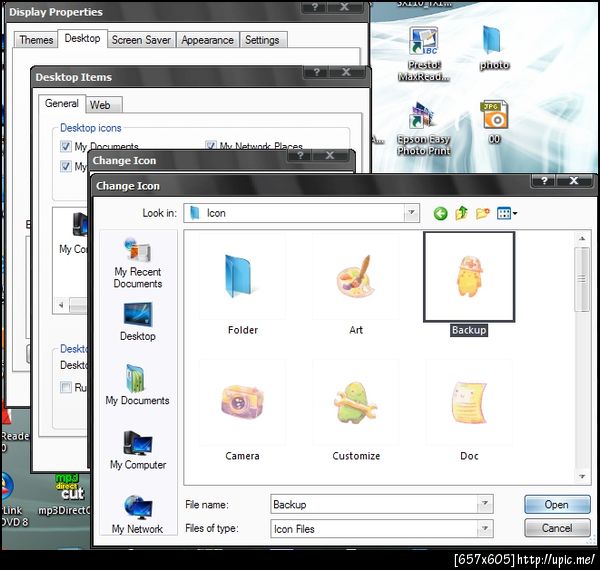Toggle the Ru... checkbox in Desktop Items
The width and height of the screenshot is (600, 570).
(66, 387)
